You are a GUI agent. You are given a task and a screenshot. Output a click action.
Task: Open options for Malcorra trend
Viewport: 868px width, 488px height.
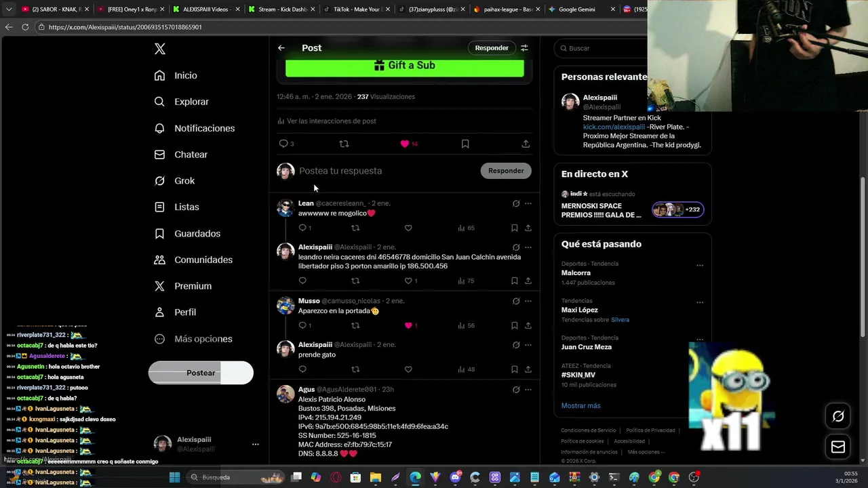pos(700,265)
